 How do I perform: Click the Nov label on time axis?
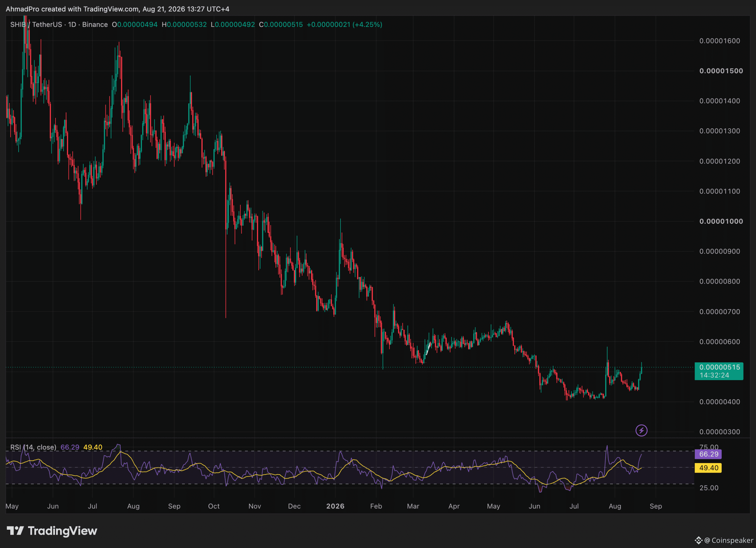(x=255, y=506)
